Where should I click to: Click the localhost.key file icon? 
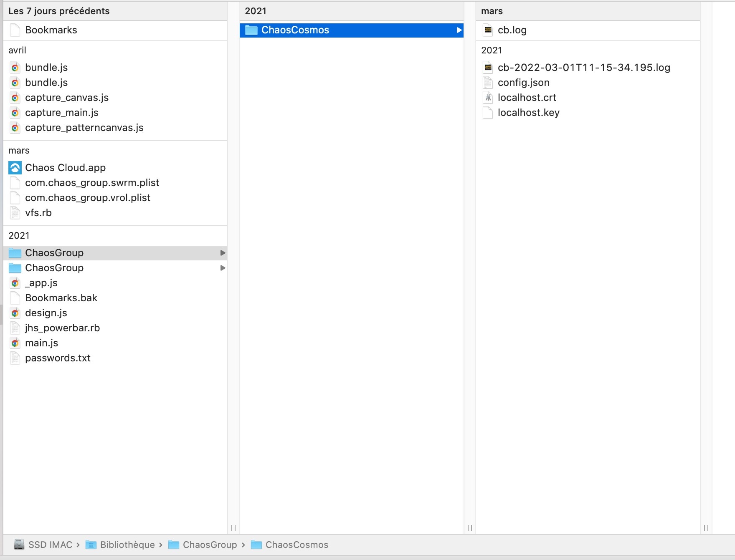[488, 113]
